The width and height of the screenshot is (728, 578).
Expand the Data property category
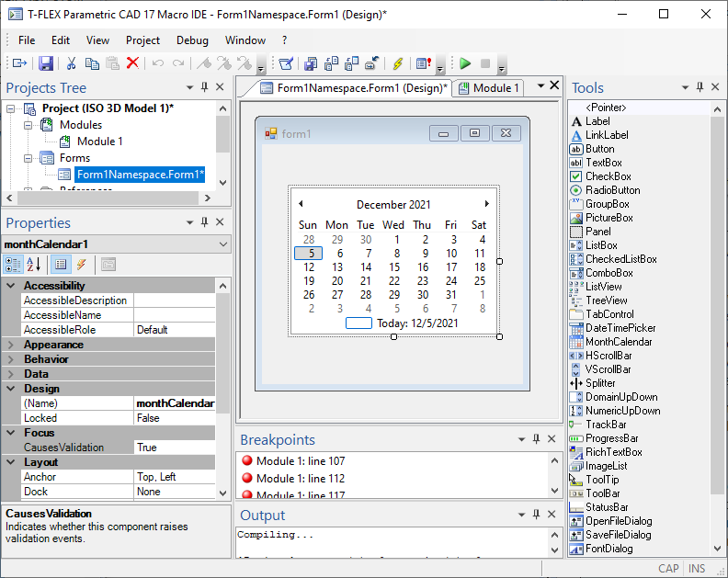(x=11, y=374)
